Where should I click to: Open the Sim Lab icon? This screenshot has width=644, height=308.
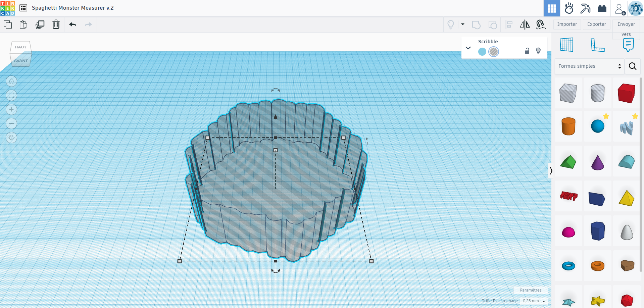click(x=569, y=8)
